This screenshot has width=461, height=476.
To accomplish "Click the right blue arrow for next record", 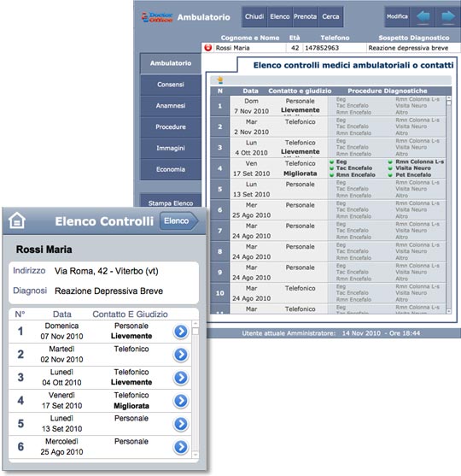I will [x=448, y=17].
